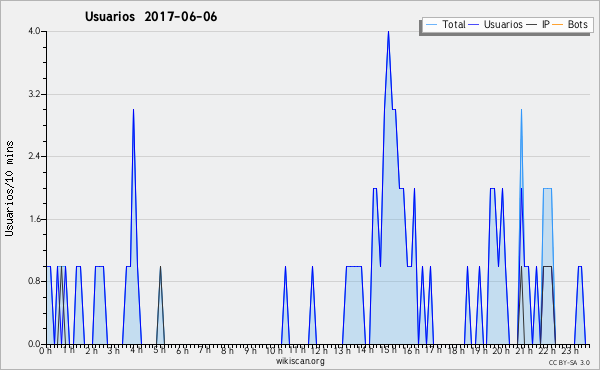This screenshot has width=600, height=370.
Task: Click the '2 h' x-axis label
Action: click(x=91, y=350)
